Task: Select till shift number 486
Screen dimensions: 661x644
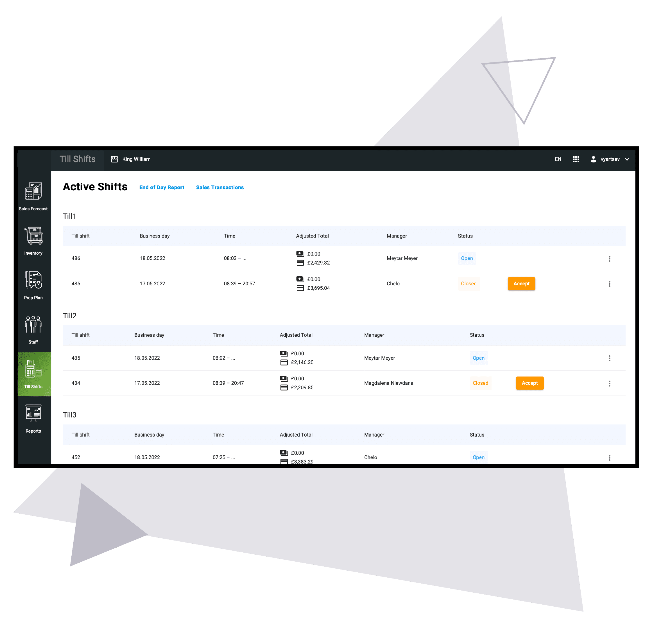Action: point(76,259)
